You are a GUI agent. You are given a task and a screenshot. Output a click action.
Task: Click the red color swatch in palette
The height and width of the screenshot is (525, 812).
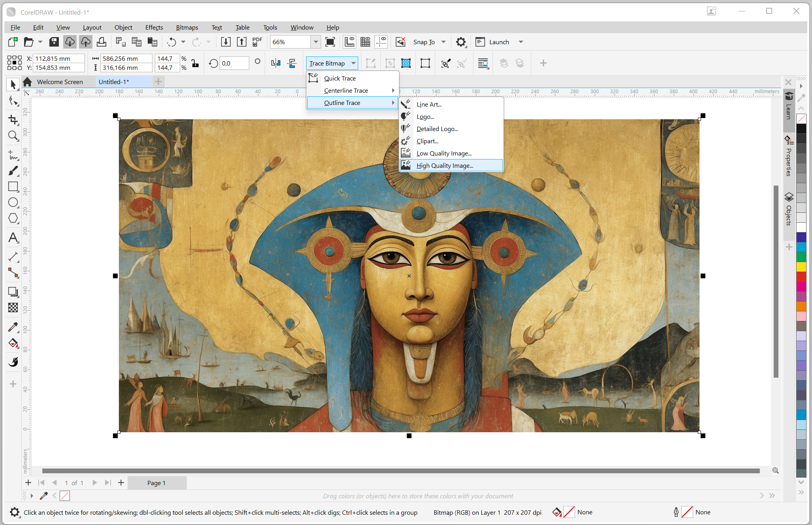(801, 277)
